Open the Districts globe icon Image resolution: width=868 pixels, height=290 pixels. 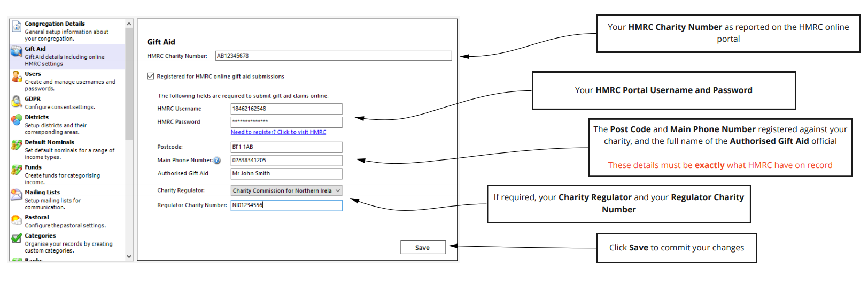(x=17, y=120)
